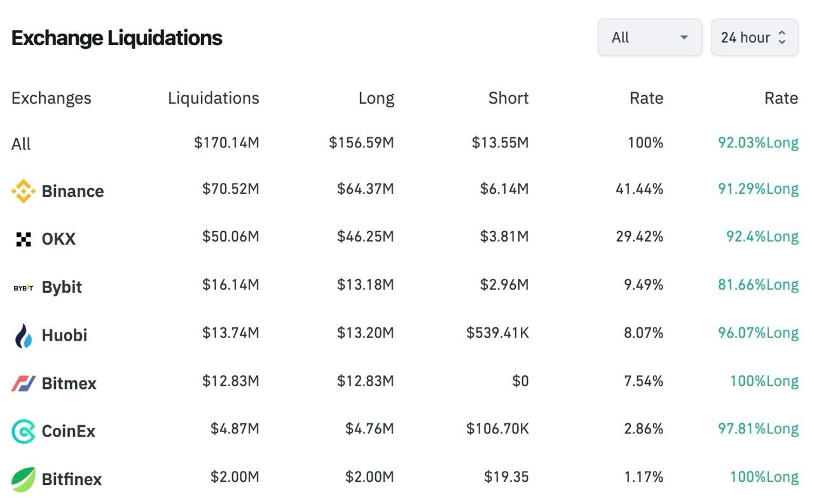Click the Bitfinex leaf logo icon

click(24, 479)
